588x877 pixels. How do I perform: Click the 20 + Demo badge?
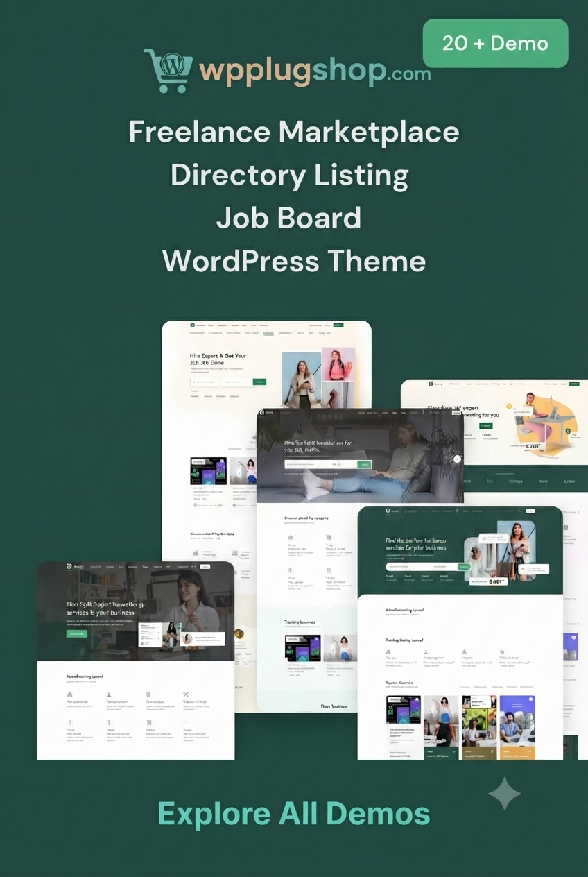tap(495, 43)
